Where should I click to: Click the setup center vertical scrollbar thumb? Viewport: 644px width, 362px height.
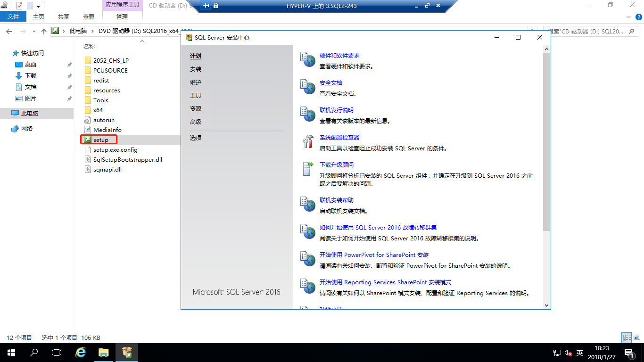pyautogui.click(x=547, y=141)
